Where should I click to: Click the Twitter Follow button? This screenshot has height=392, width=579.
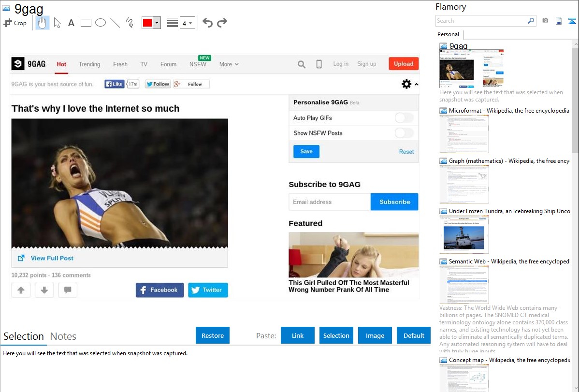click(158, 84)
